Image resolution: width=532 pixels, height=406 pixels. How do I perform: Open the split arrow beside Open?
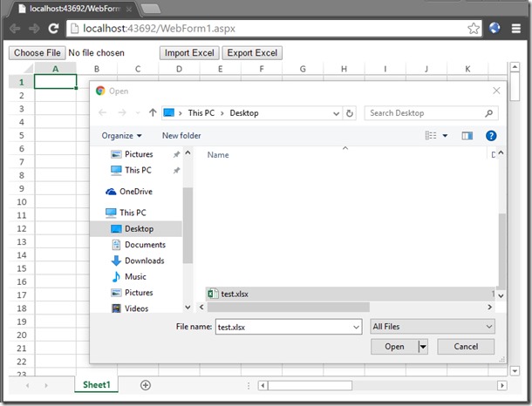[x=423, y=347]
